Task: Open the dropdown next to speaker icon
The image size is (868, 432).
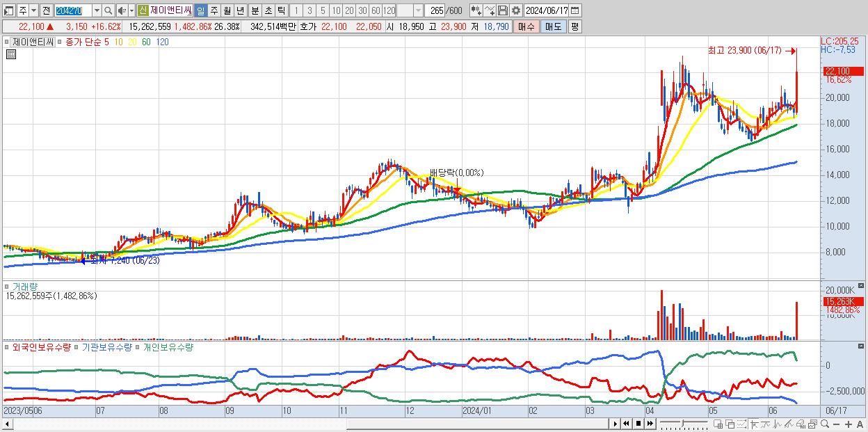Action: (x=131, y=11)
